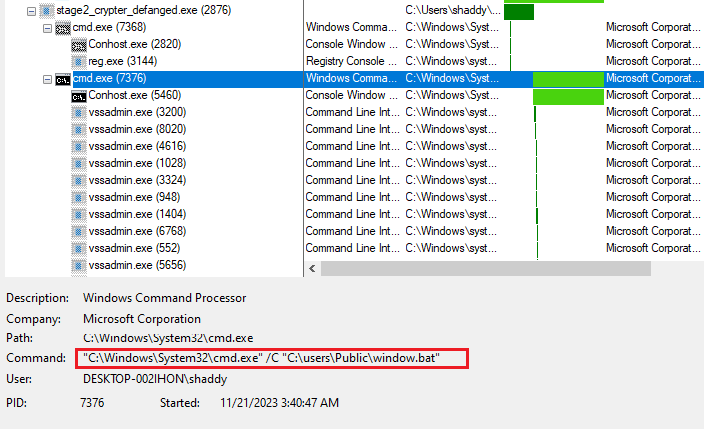Click Microsoft Corporat... company of cmd.exe (7368)
Viewport: 704px width, 429px height.
tap(653, 27)
